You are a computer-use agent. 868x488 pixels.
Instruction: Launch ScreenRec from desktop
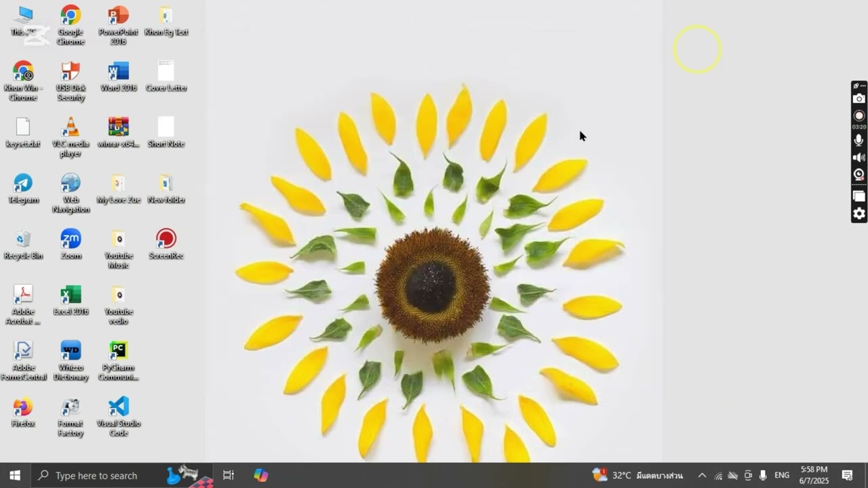coord(166,245)
